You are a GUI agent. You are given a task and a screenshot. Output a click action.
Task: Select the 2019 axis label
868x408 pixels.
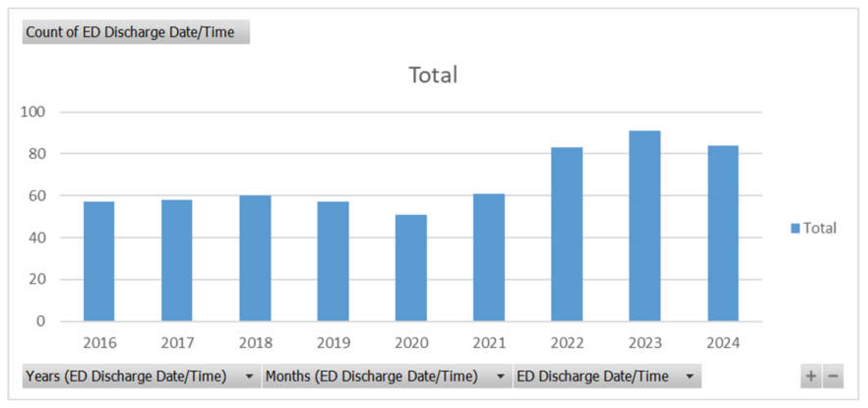coord(333,343)
